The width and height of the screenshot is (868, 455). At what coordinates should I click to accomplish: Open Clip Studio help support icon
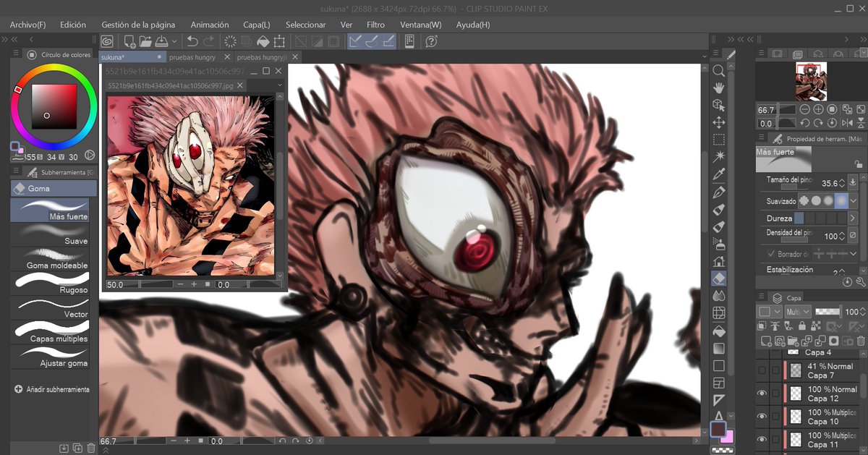coord(432,41)
